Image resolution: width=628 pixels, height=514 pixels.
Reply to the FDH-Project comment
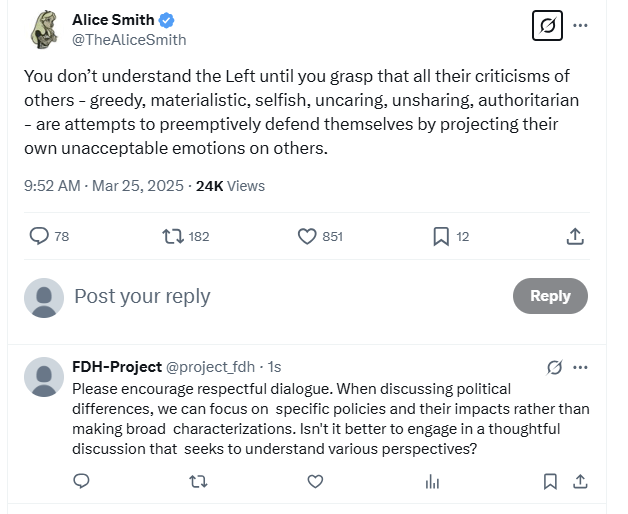(x=83, y=482)
